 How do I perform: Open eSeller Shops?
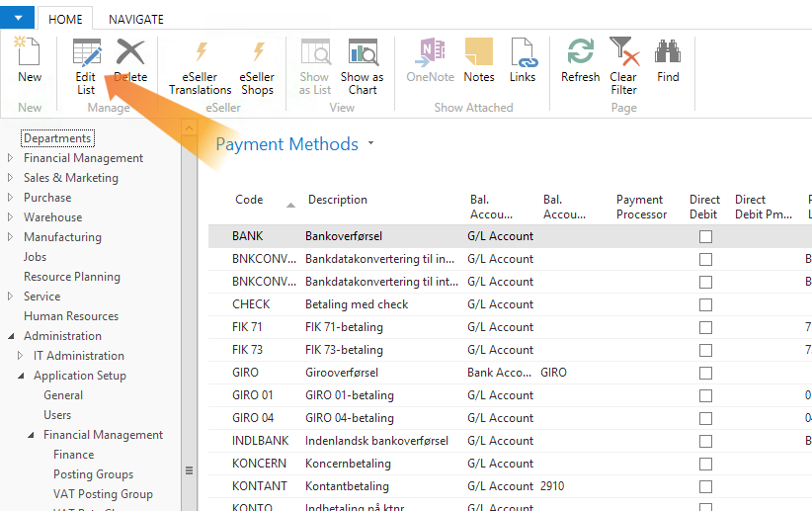[257, 67]
